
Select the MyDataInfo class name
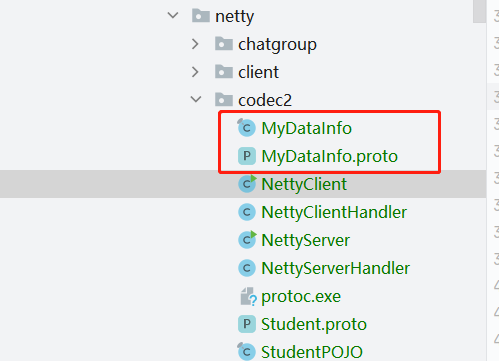306,129
